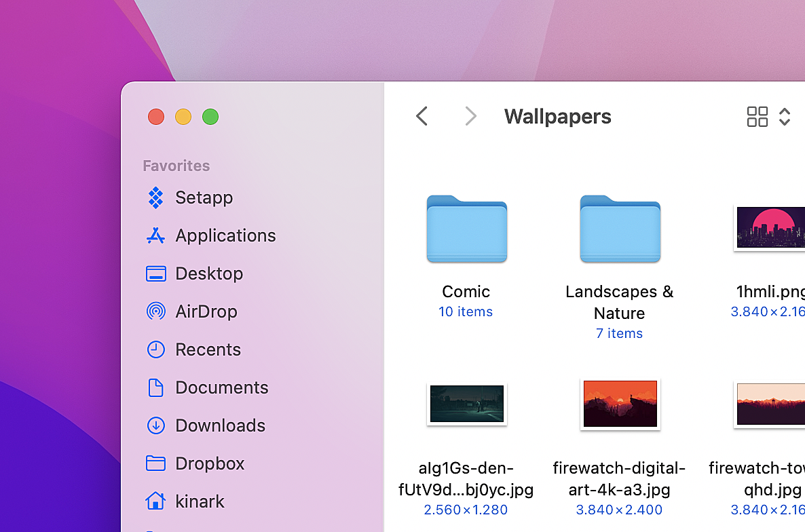
Task: Click the alg1Gs-den-fUtV9d...bj0yc.jpg file name
Action: (x=466, y=478)
